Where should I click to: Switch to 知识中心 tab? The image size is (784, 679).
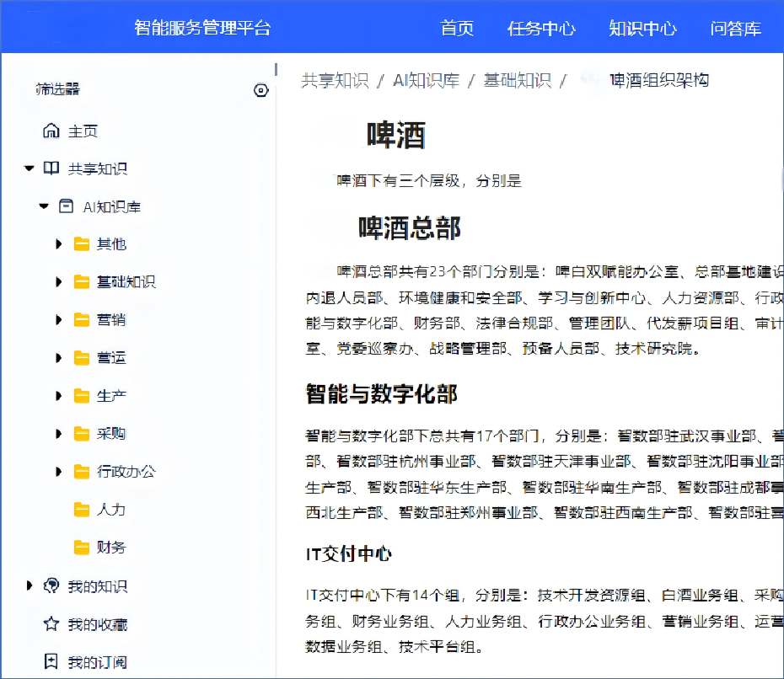pos(642,28)
